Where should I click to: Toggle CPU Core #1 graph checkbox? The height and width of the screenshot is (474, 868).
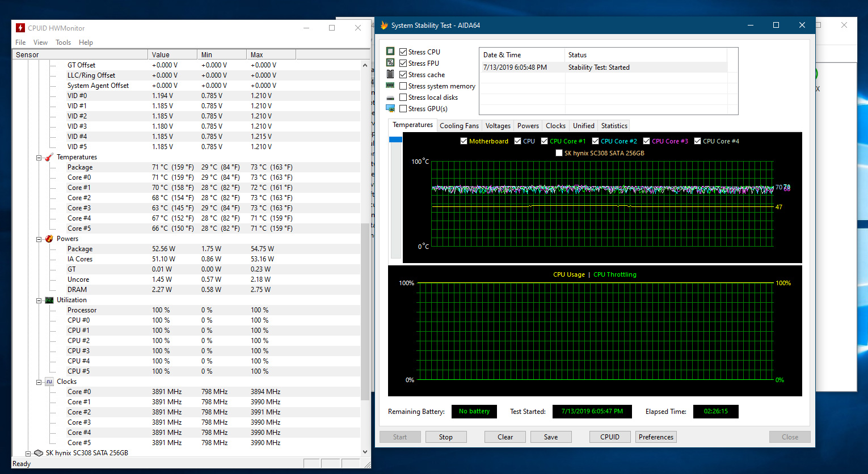[544, 141]
